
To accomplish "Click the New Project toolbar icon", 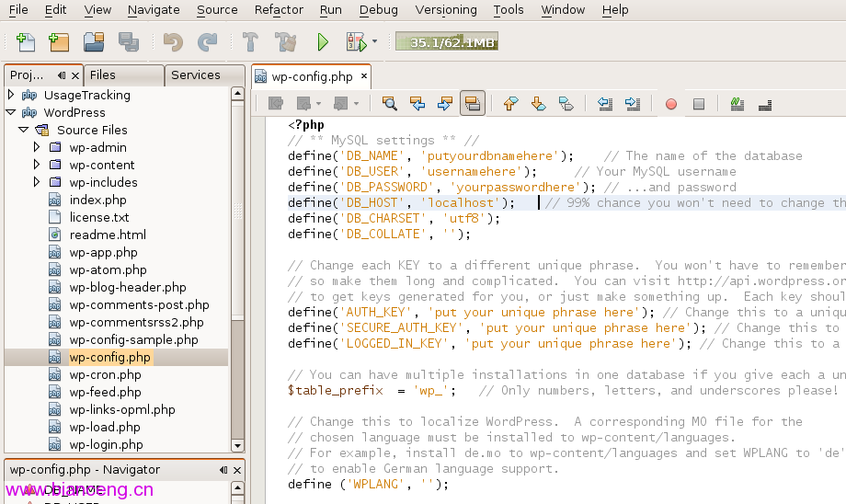I will click(58, 42).
